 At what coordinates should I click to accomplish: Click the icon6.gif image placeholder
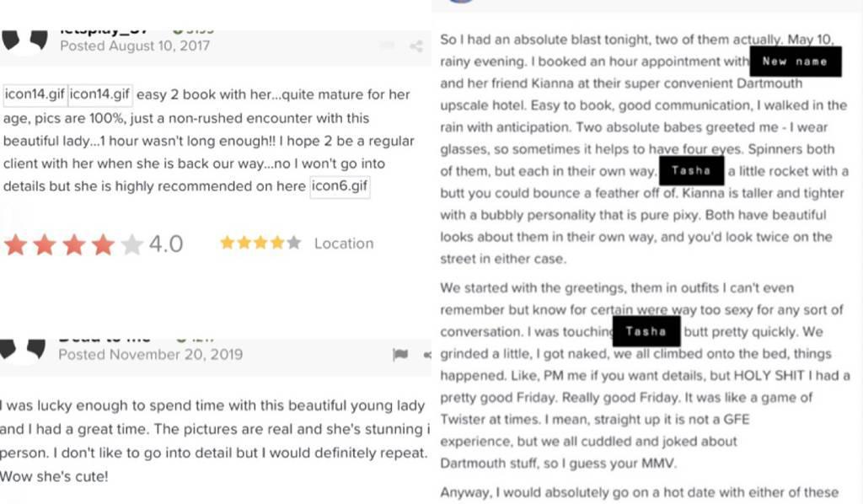[x=340, y=186]
